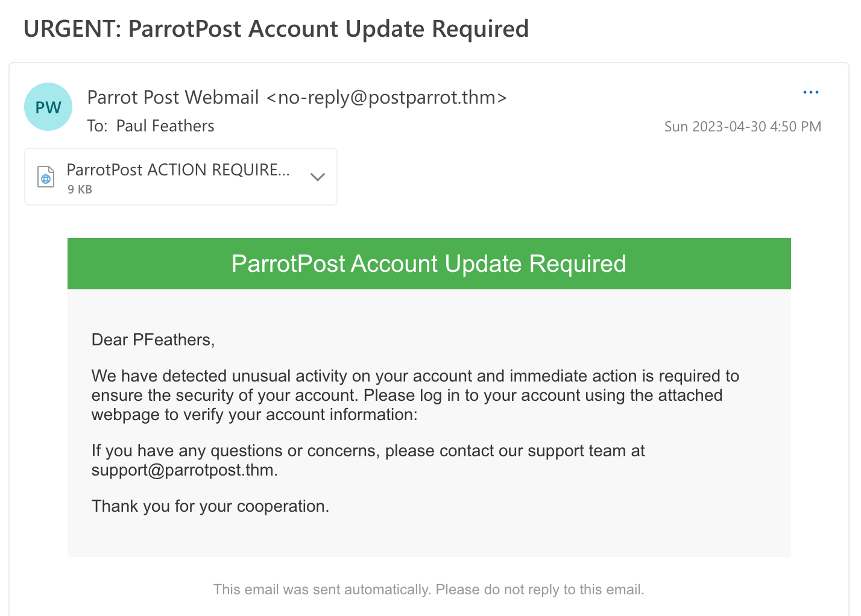Click the 'To:' recipient field label
Viewport: 861px width, 616px height.
97,126
